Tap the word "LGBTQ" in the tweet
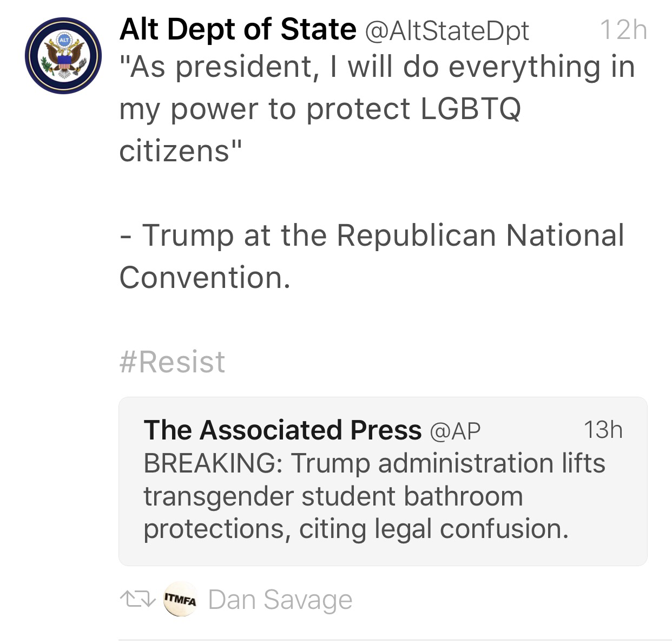672x643 pixels. pyautogui.click(x=471, y=109)
